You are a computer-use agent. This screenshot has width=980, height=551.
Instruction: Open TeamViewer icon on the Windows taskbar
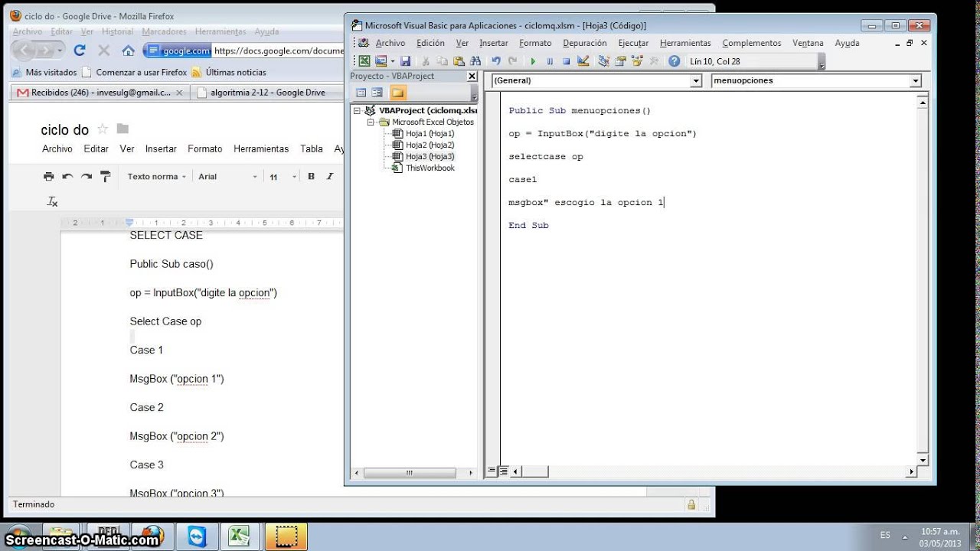pyautogui.click(x=197, y=536)
